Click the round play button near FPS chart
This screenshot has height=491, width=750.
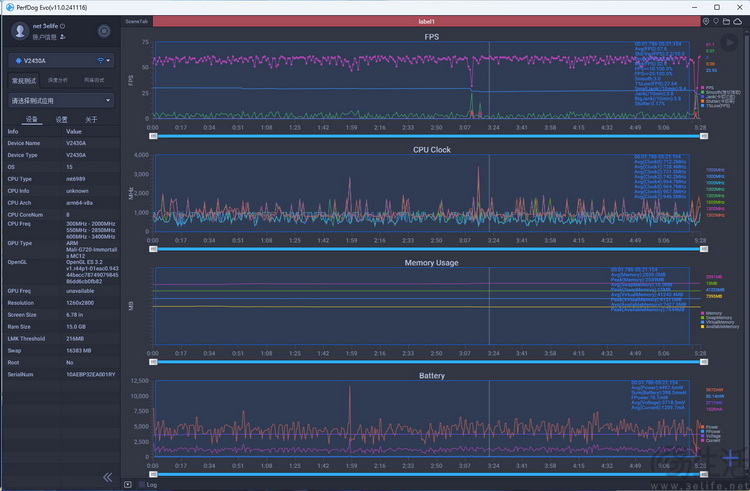click(x=729, y=43)
